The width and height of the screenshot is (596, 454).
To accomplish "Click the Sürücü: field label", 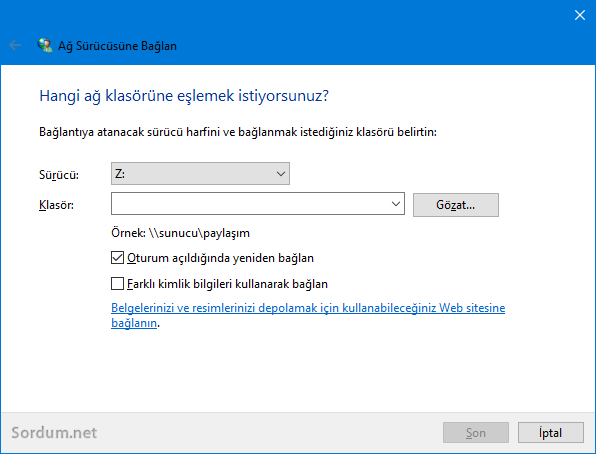I will click(59, 175).
